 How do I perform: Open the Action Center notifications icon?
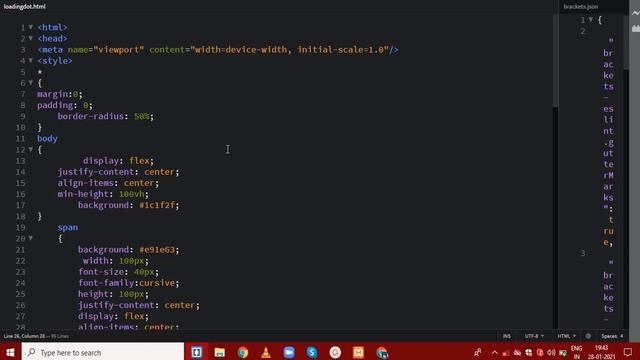click(628, 352)
